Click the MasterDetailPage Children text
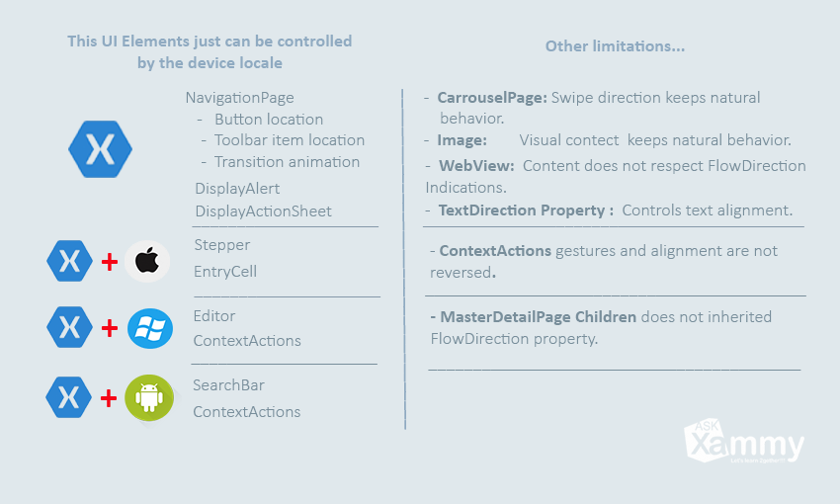This screenshot has height=504, width=840. (x=539, y=317)
